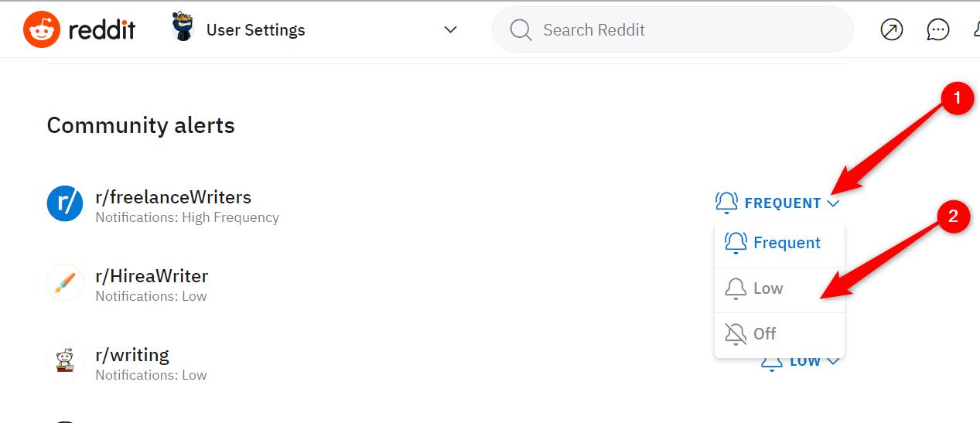Click the Reddit Snoo logo icon
Image resolution: width=980 pixels, height=423 pixels.
pos(43,30)
